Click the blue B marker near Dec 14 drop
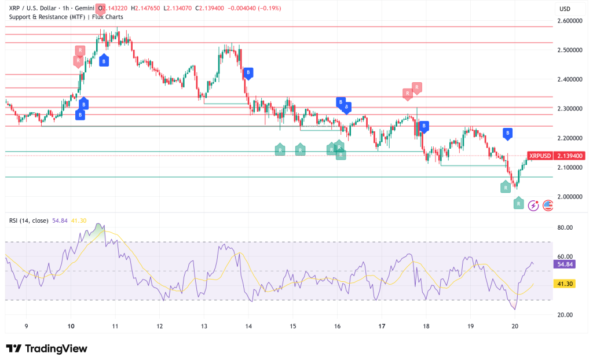 (x=248, y=72)
